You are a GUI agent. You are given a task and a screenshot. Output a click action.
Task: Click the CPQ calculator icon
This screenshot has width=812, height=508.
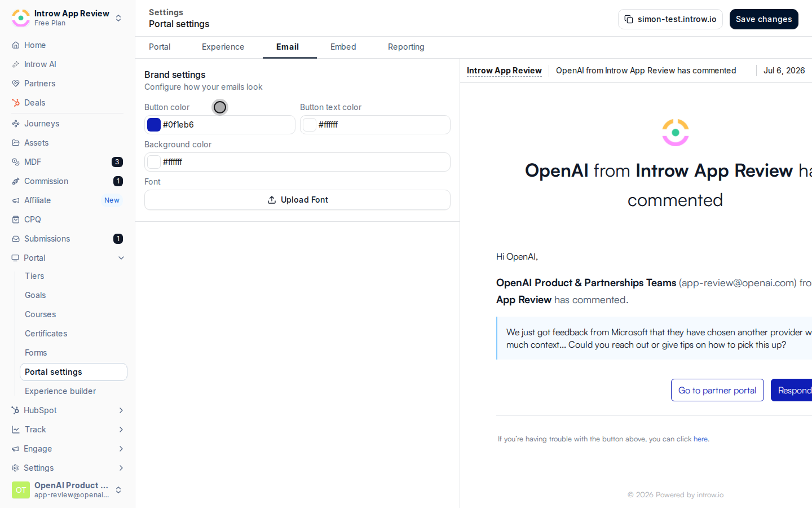[16, 220]
